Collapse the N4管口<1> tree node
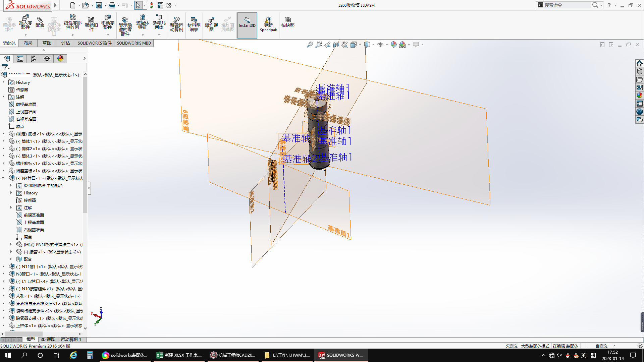Image resolution: width=644 pixels, height=362 pixels. pyautogui.click(x=3, y=178)
